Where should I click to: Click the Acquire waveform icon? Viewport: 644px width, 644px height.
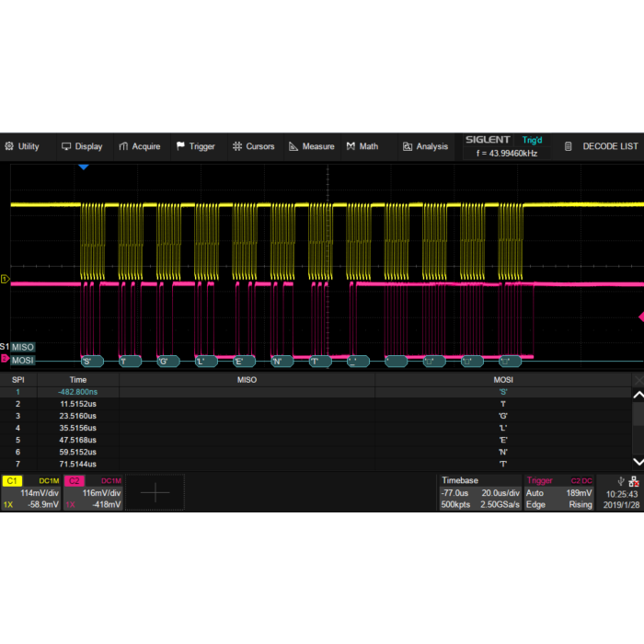pos(123,146)
